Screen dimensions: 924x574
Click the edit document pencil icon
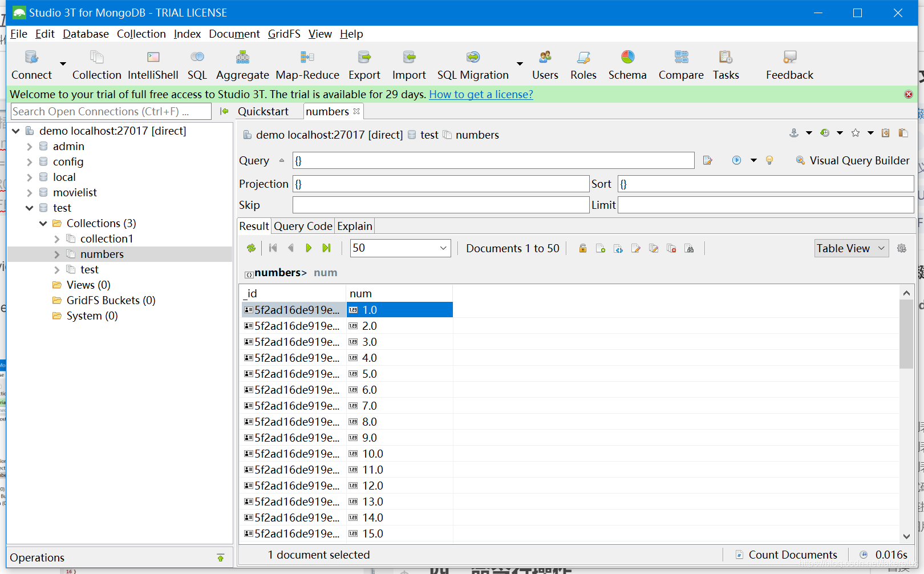(x=635, y=248)
